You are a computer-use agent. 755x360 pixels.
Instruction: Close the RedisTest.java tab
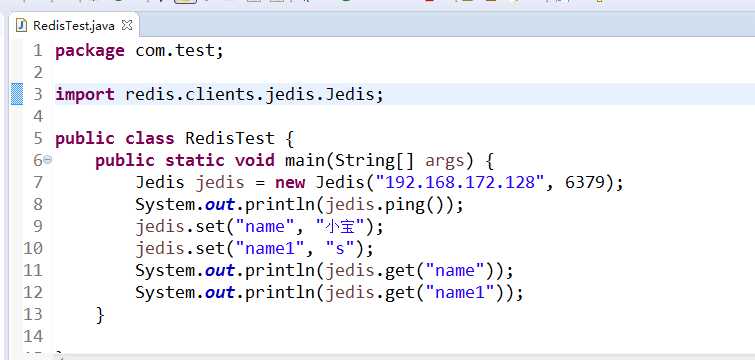point(127,25)
